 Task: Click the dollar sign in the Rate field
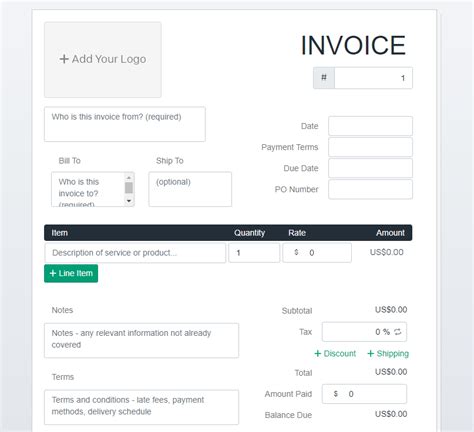tap(296, 252)
